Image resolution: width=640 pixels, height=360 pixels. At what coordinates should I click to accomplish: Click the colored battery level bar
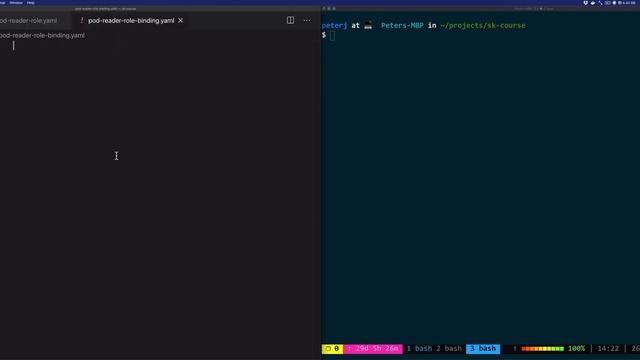coord(542,349)
